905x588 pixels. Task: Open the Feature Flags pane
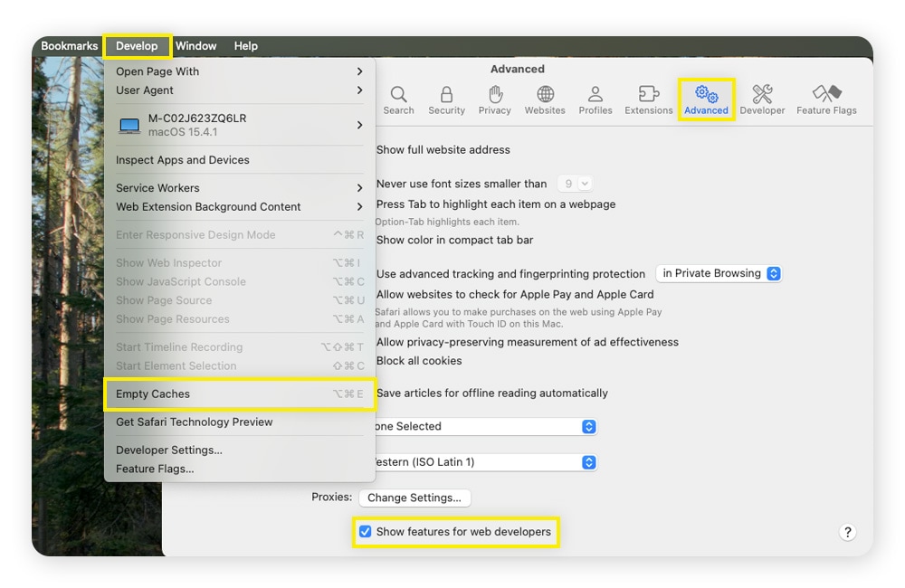(x=826, y=100)
